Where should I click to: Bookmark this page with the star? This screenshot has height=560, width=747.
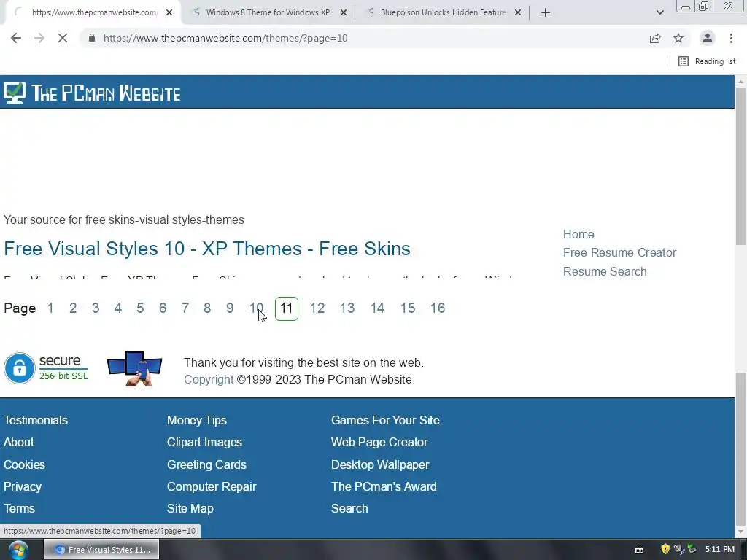pyautogui.click(x=678, y=38)
